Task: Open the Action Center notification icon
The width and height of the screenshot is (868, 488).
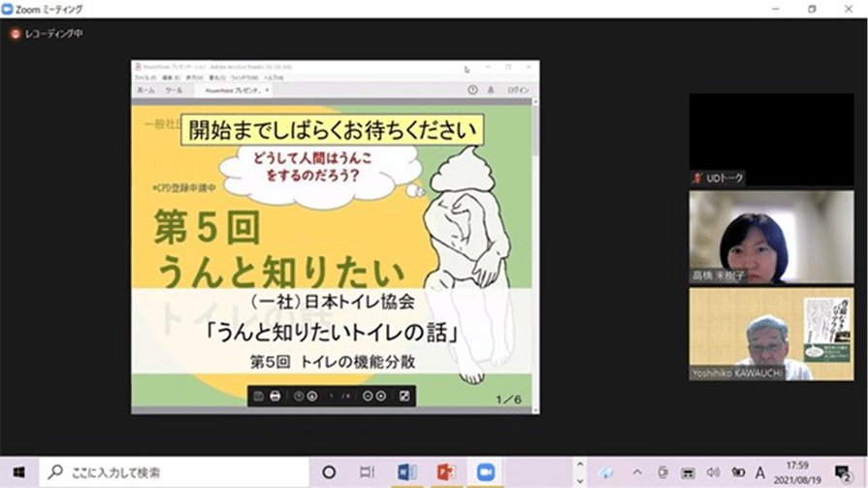Action: [843, 472]
